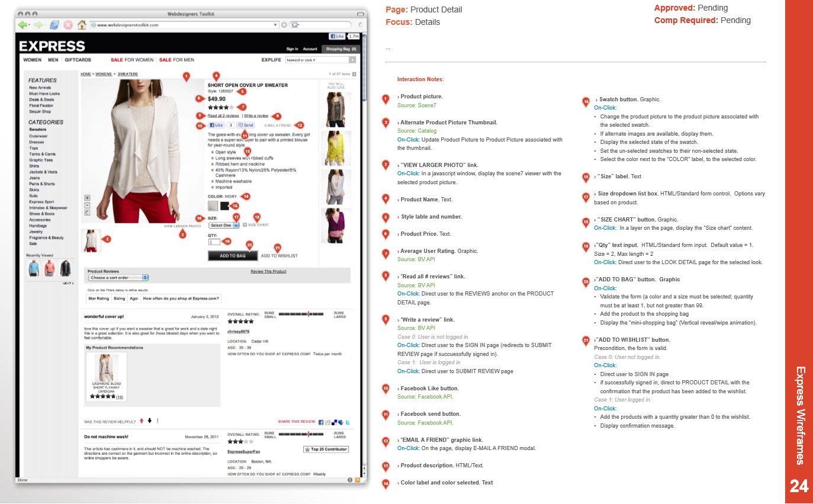Click the zoom out minus icon on photo
The image size is (813, 504).
point(87,205)
